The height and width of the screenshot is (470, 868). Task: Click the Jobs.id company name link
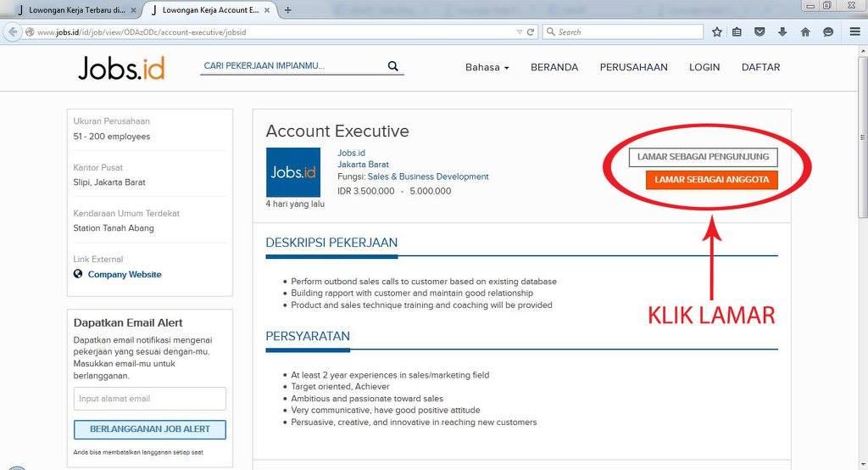[351, 153]
